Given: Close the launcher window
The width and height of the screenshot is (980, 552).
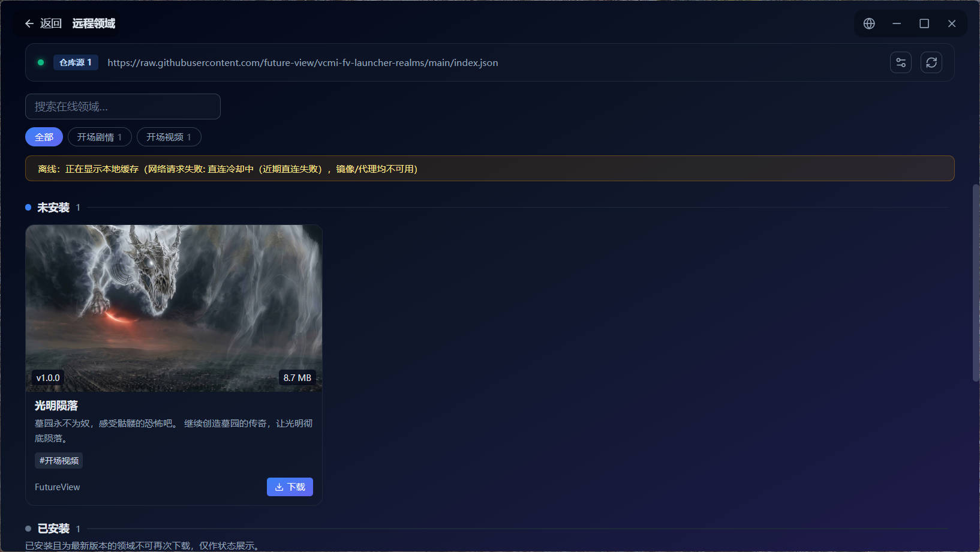Looking at the screenshot, I should (952, 23).
